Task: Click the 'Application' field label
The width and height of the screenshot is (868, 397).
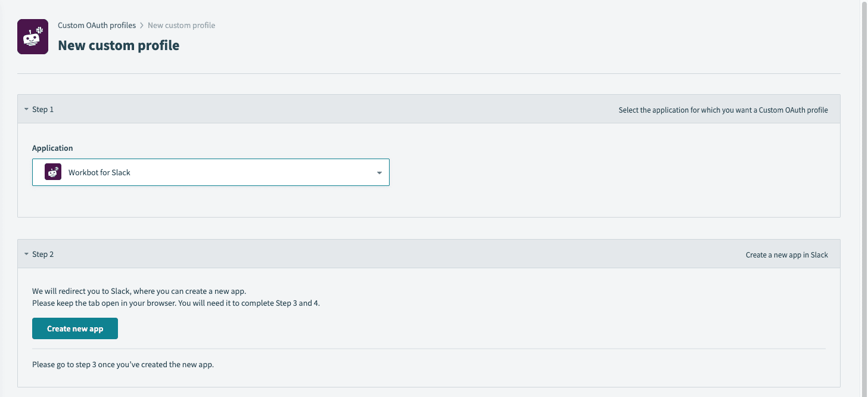Action: tap(52, 148)
